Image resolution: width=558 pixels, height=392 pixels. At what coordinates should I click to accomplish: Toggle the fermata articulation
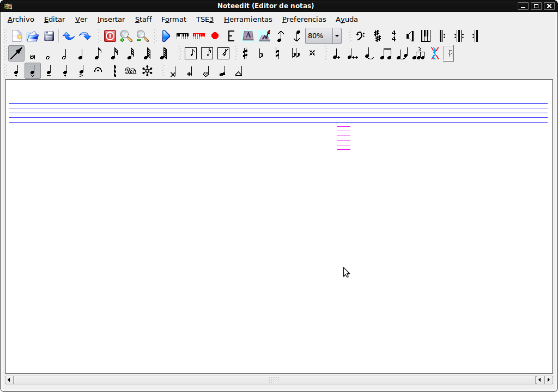point(98,70)
